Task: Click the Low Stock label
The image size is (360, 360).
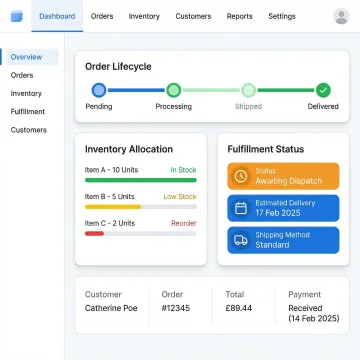Action: [x=180, y=196]
